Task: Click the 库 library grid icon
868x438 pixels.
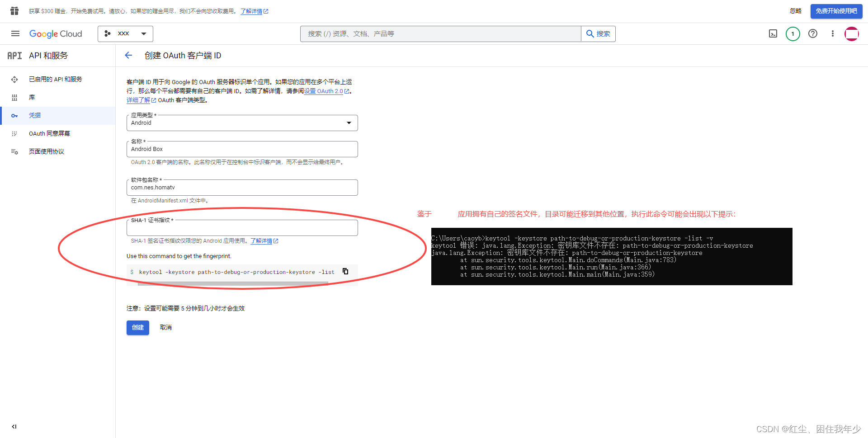Action: point(14,98)
